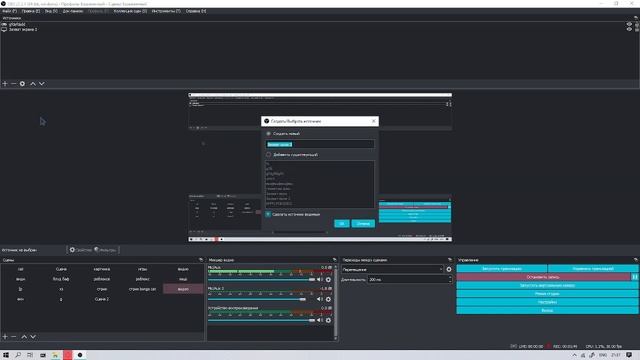Open the Коллекция сцен menu
Screen dimensions: 640x360
(x=130, y=11)
